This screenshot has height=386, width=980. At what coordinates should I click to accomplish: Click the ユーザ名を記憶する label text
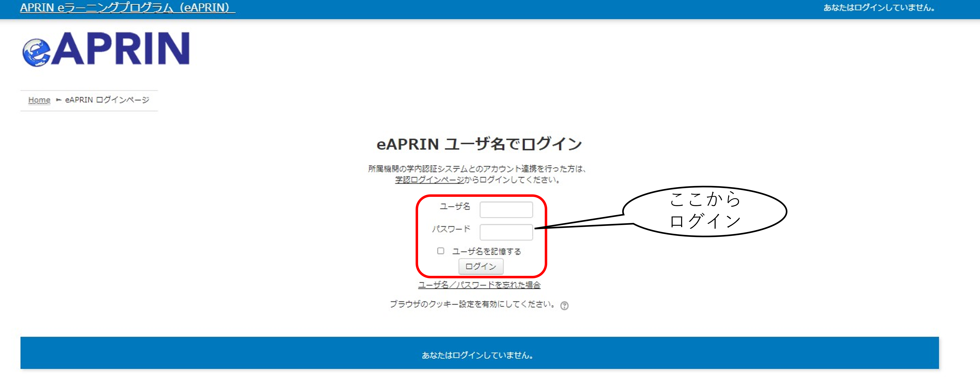tap(487, 251)
